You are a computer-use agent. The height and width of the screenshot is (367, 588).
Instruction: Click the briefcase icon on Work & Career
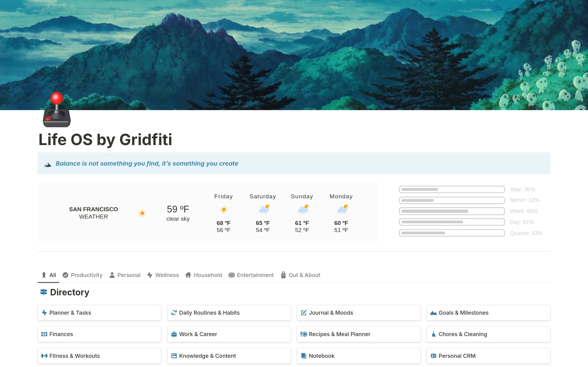pyautogui.click(x=174, y=334)
